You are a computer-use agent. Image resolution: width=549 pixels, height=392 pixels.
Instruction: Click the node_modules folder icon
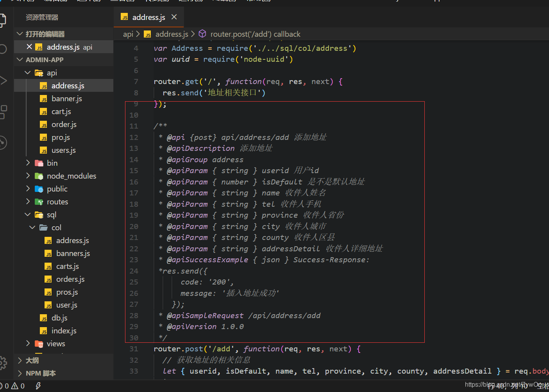39,176
